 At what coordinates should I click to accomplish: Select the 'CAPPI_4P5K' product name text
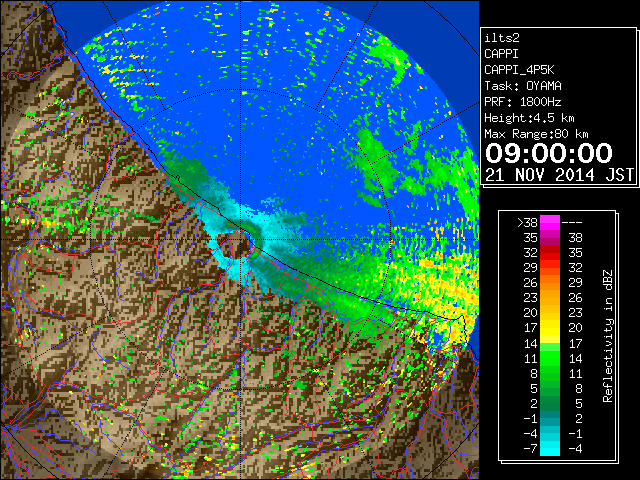(x=519, y=70)
